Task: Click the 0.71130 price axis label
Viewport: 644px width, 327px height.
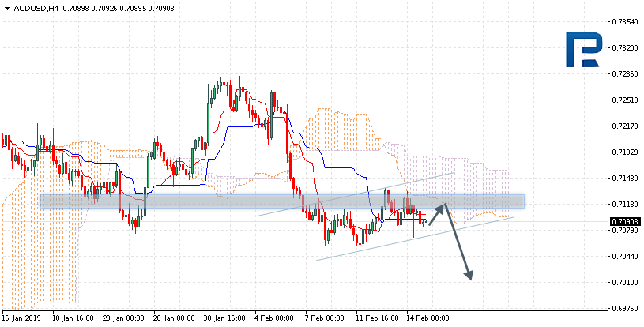Action: [x=626, y=205]
